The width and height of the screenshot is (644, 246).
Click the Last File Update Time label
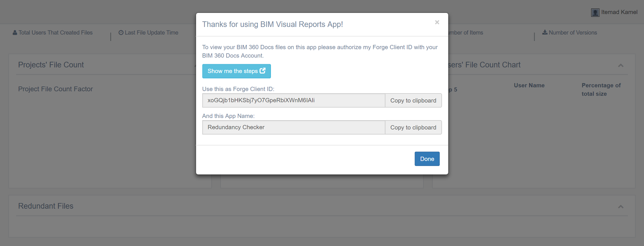[151, 33]
